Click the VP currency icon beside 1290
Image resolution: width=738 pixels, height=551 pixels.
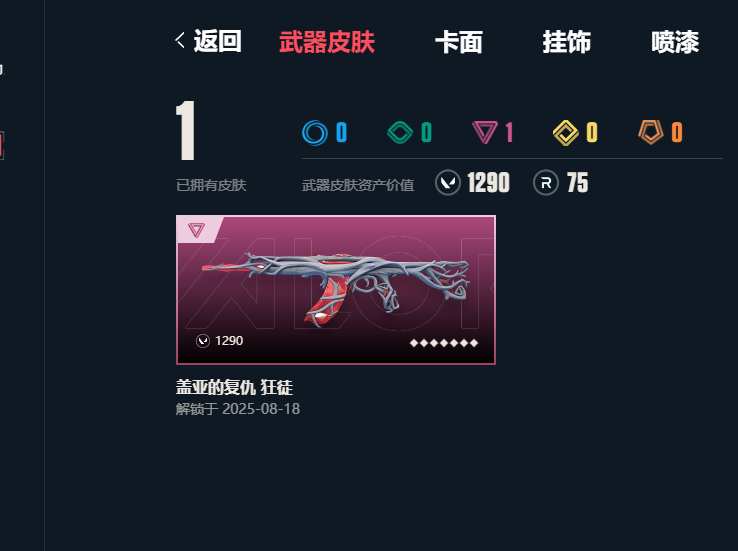448,182
